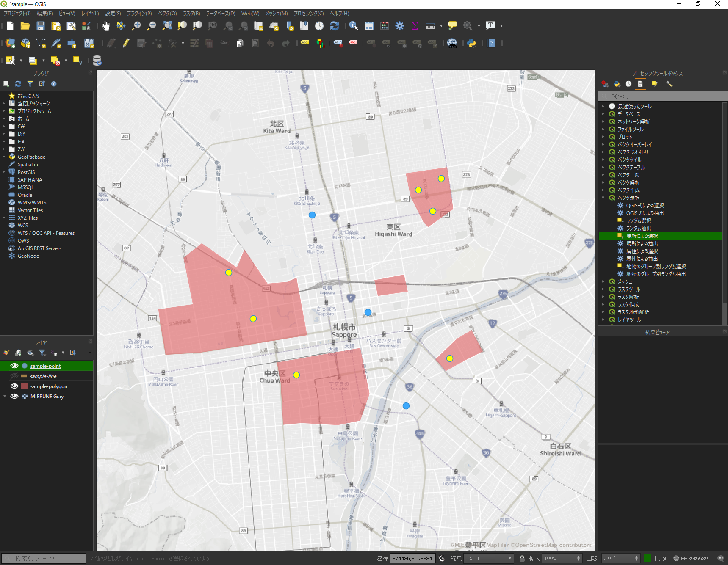Open the ベクタ menu
Viewport: 728px width, 565px height.
click(167, 14)
